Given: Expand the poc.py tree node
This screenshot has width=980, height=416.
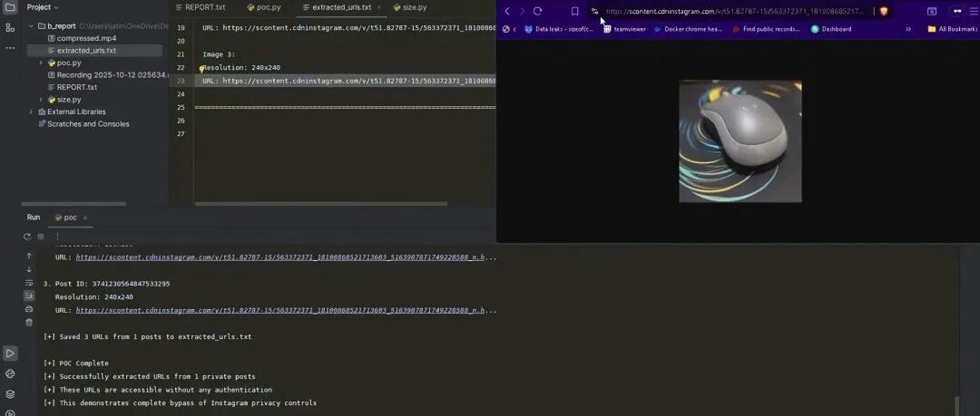Looking at the screenshot, I should (41, 63).
